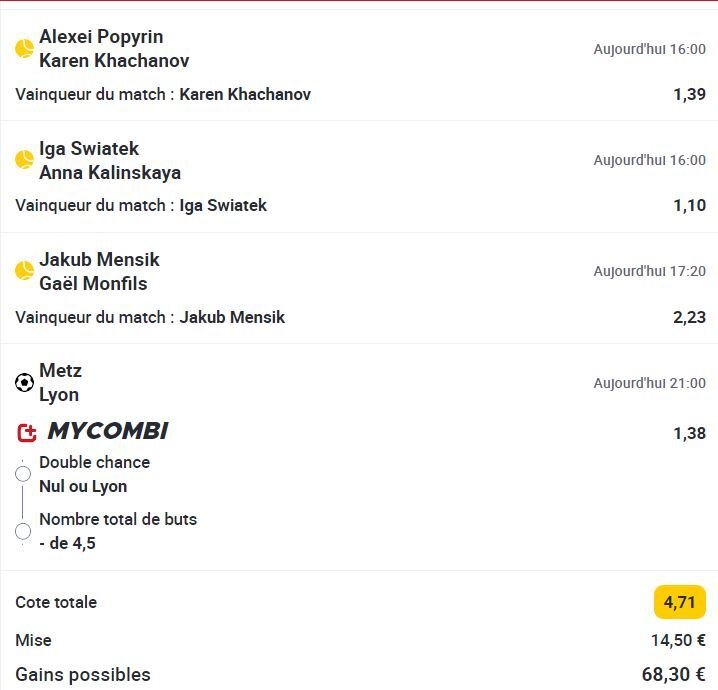This screenshot has width=718, height=690.
Task: Click the 1,38 MyCombi odds
Action: click(689, 433)
